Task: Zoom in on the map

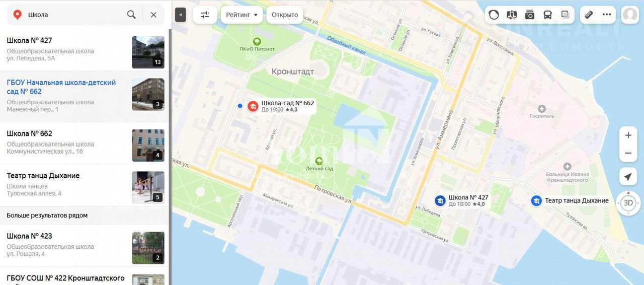Action: tap(628, 135)
